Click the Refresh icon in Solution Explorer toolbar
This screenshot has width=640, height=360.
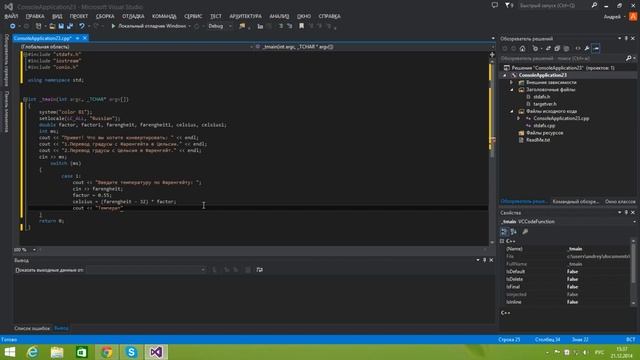click(548, 49)
